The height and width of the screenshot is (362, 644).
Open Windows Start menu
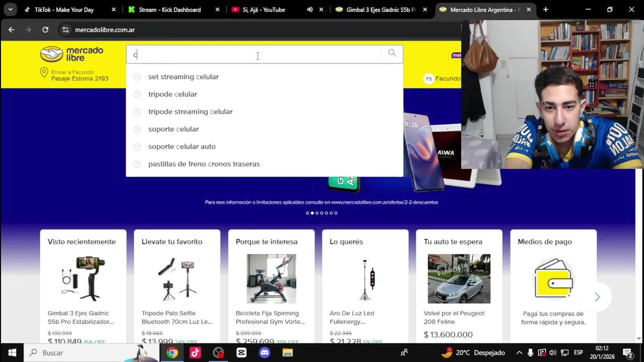(12, 353)
